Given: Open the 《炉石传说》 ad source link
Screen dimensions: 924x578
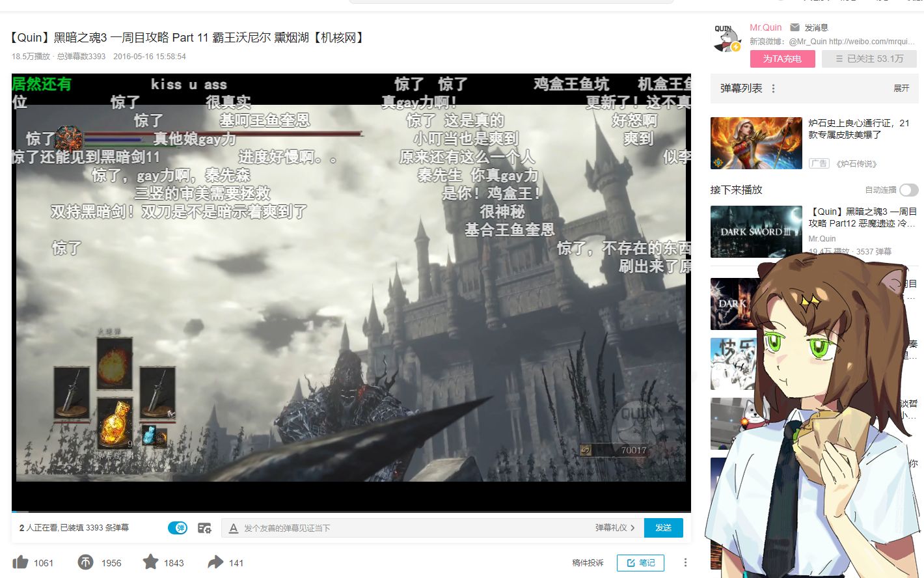Looking at the screenshot, I should (856, 164).
